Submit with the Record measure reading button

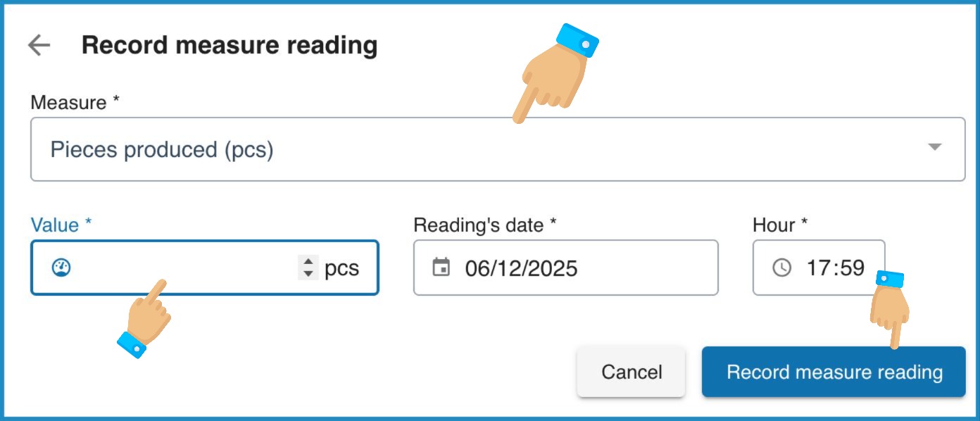pos(834,372)
